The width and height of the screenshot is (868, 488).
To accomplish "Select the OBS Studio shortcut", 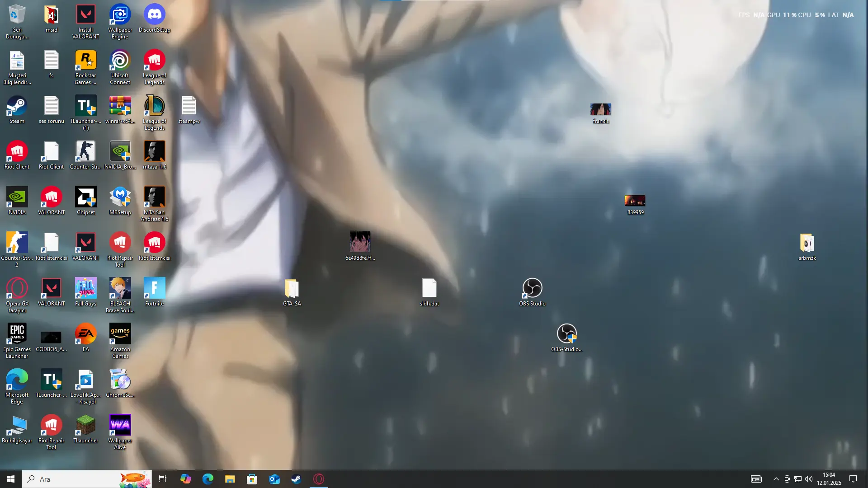I will click(532, 292).
